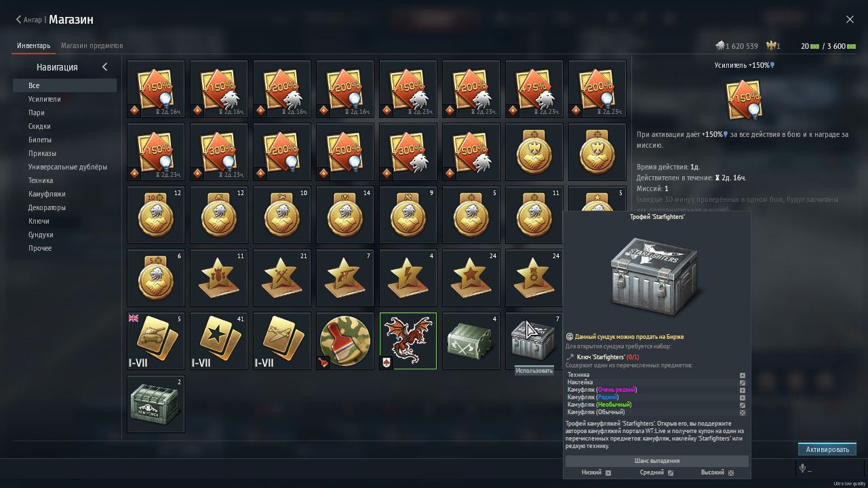Select the red dragon decal item
This screenshot has height=488, width=868.
click(x=408, y=341)
